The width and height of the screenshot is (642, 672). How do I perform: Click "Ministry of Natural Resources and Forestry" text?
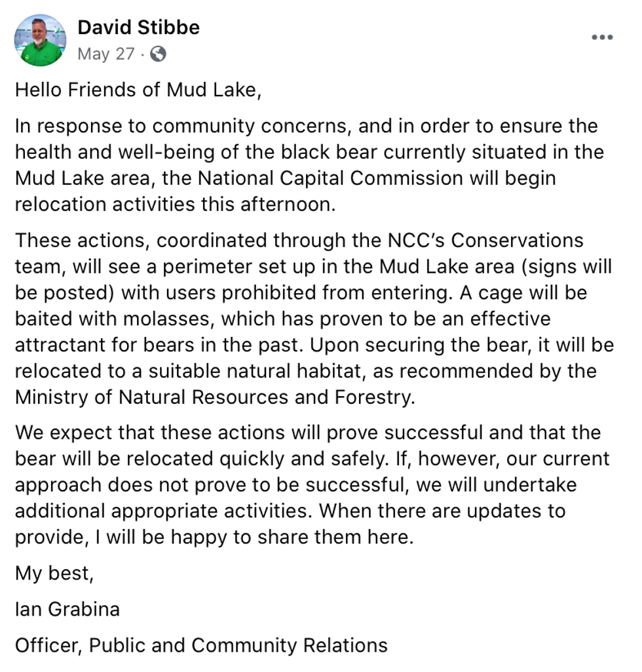tap(214, 397)
